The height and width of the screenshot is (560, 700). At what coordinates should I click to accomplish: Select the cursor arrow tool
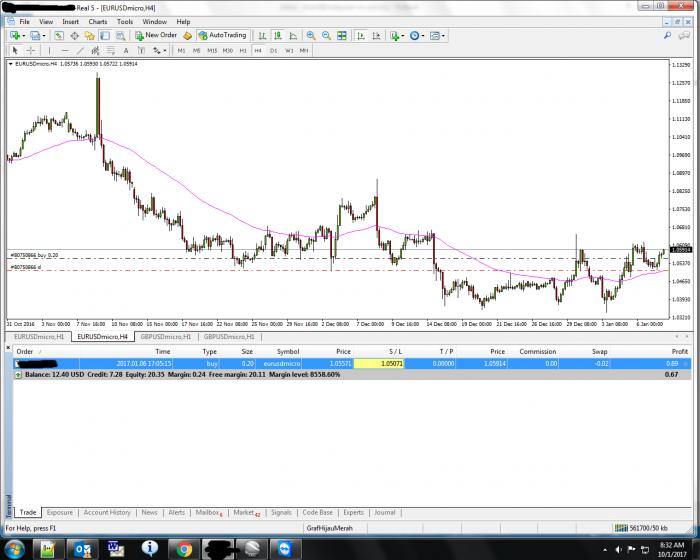(x=15, y=50)
